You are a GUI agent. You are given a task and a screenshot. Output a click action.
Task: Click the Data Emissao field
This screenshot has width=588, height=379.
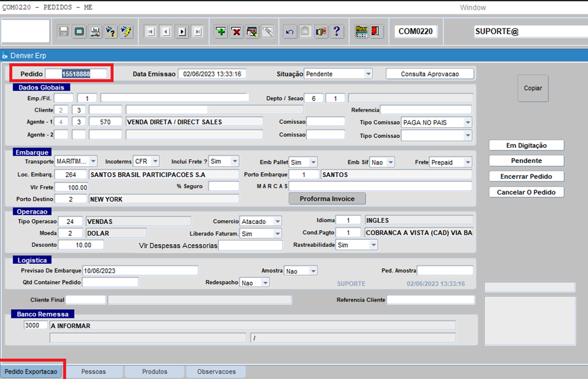(213, 74)
